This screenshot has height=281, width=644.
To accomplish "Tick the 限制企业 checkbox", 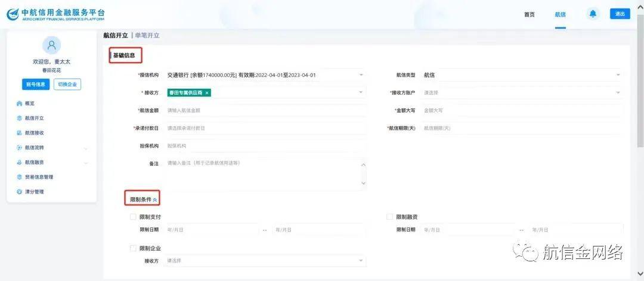I will pyautogui.click(x=134, y=248).
